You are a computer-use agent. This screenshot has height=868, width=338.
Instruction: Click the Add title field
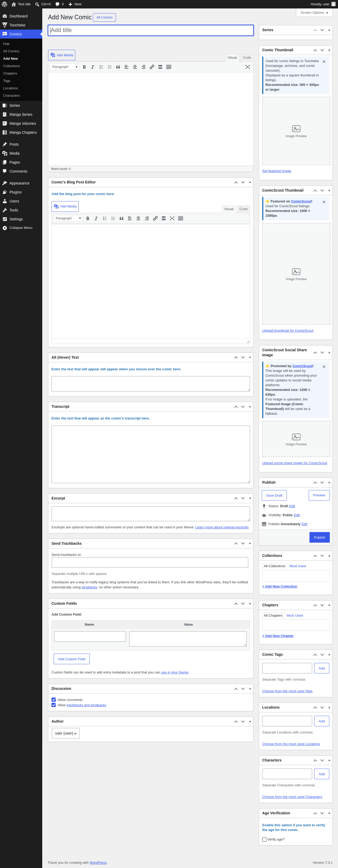point(151,30)
